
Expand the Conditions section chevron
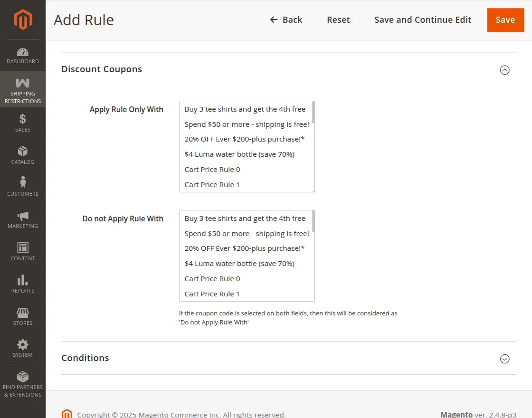pos(504,359)
